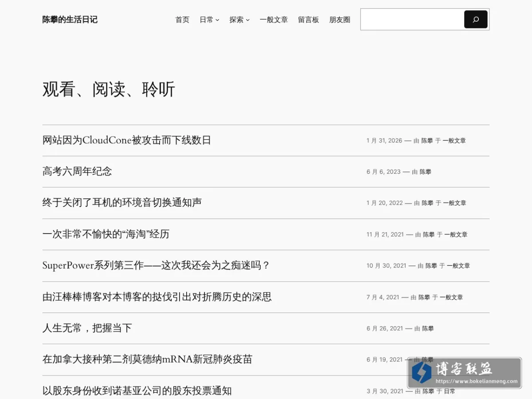Click date 6 月 6, 2023
The width and height of the screenshot is (532, 399).
(383, 172)
